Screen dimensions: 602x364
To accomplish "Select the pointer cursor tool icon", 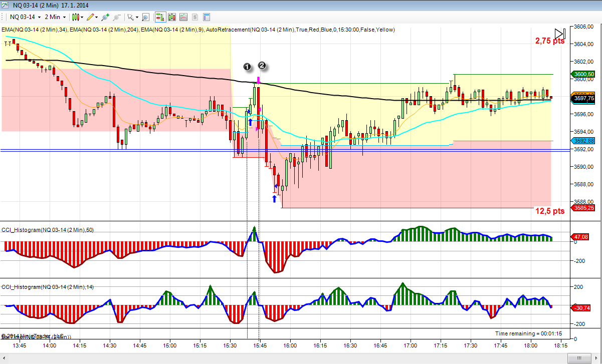I will pos(131,17).
